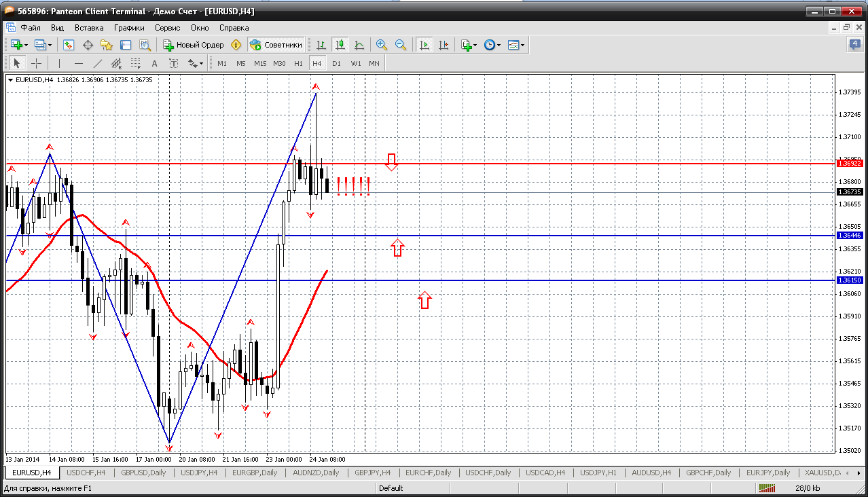Zoom out on the chart
The image size is (868, 497).
click(401, 45)
